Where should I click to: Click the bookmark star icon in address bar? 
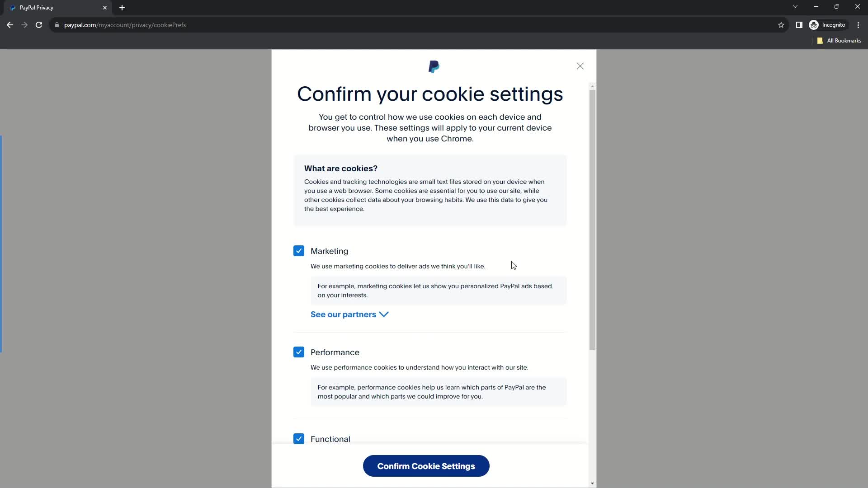(x=782, y=25)
